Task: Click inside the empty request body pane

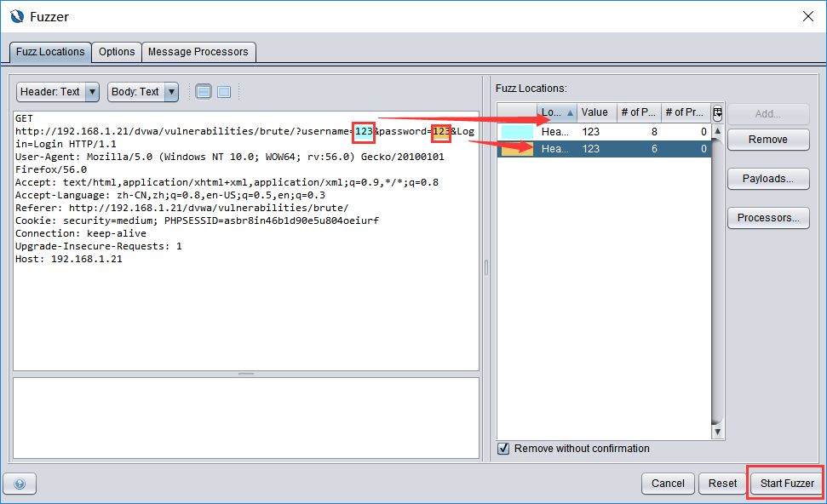Action: [245, 417]
